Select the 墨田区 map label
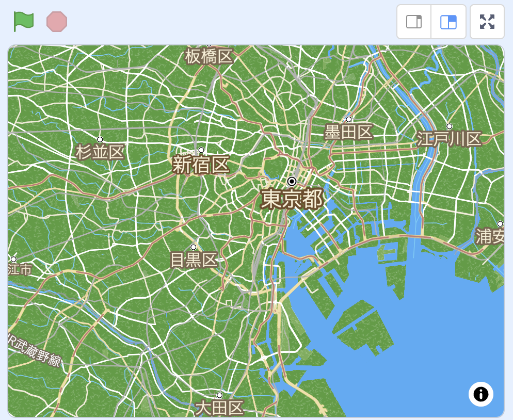 [348, 133]
